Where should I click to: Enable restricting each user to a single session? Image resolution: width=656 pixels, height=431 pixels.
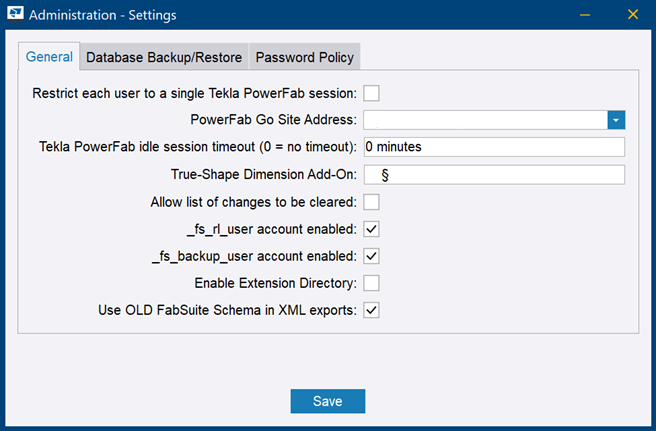tap(371, 94)
